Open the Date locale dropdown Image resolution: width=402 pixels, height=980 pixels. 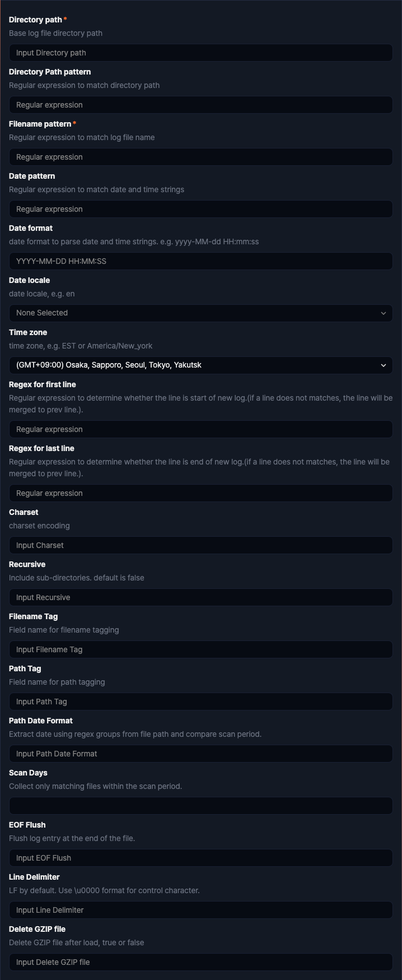(x=200, y=313)
